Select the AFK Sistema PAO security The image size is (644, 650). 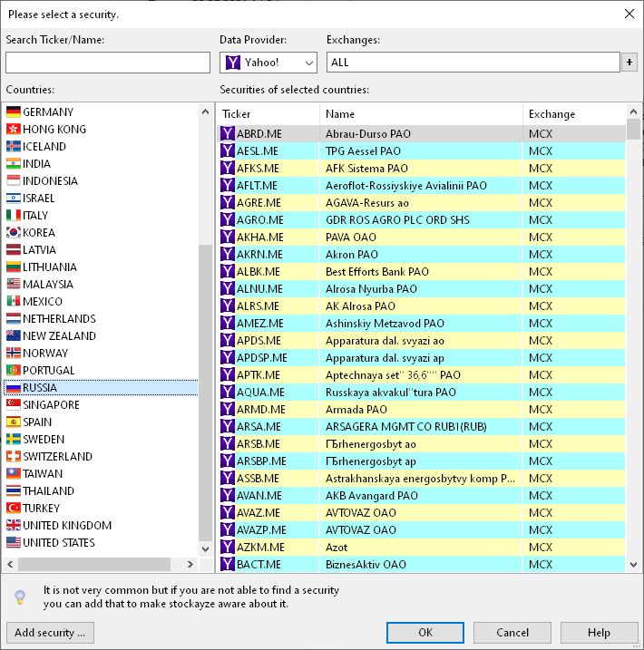click(x=421, y=169)
